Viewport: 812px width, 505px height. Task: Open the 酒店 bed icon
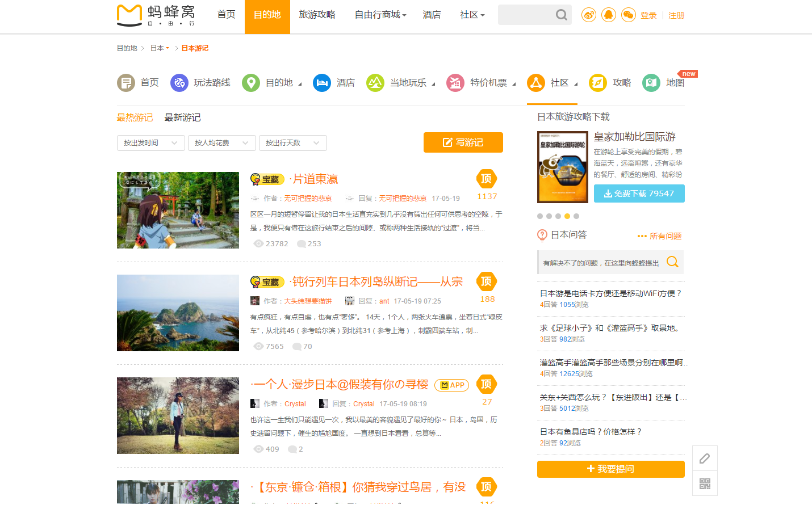point(322,83)
